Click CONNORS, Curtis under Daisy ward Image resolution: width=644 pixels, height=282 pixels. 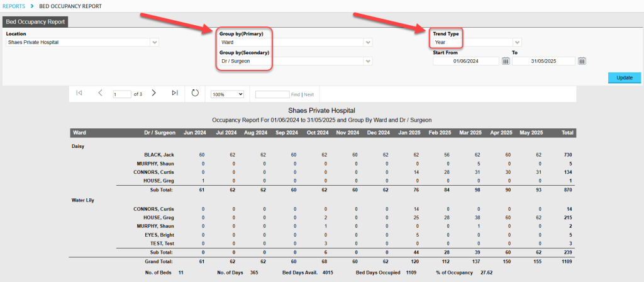click(153, 172)
